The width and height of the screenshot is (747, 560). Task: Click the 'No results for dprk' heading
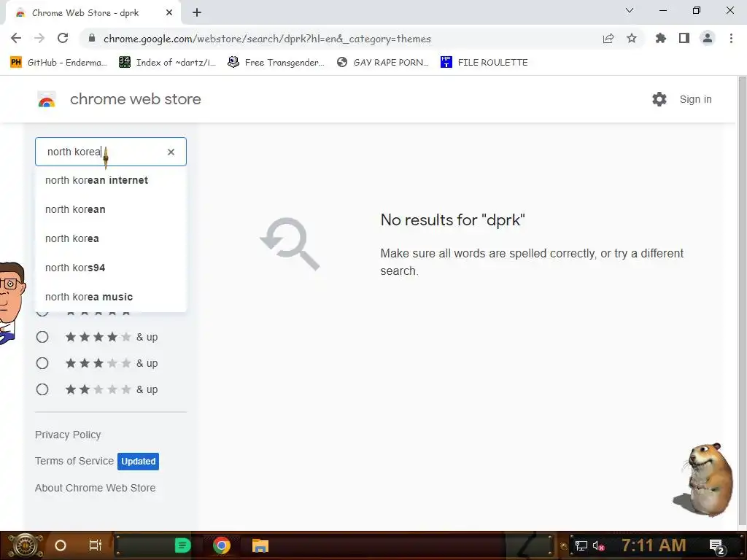(452, 220)
